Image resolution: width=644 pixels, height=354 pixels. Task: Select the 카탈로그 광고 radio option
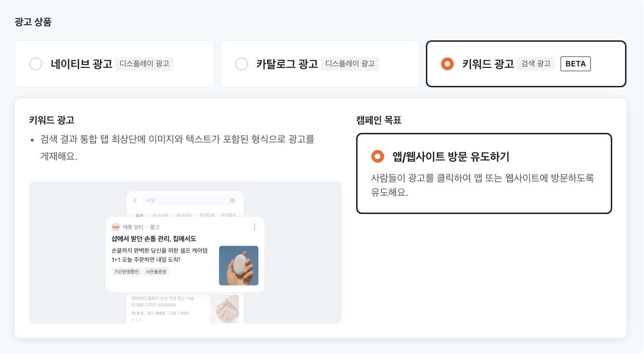tap(242, 64)
